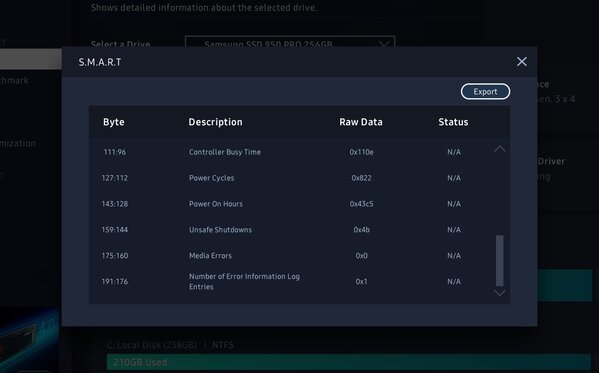The height and width of the screenshot is (373, 599).
Task: Click the 0x43c5 raw data value
Action: click(361, 204)
